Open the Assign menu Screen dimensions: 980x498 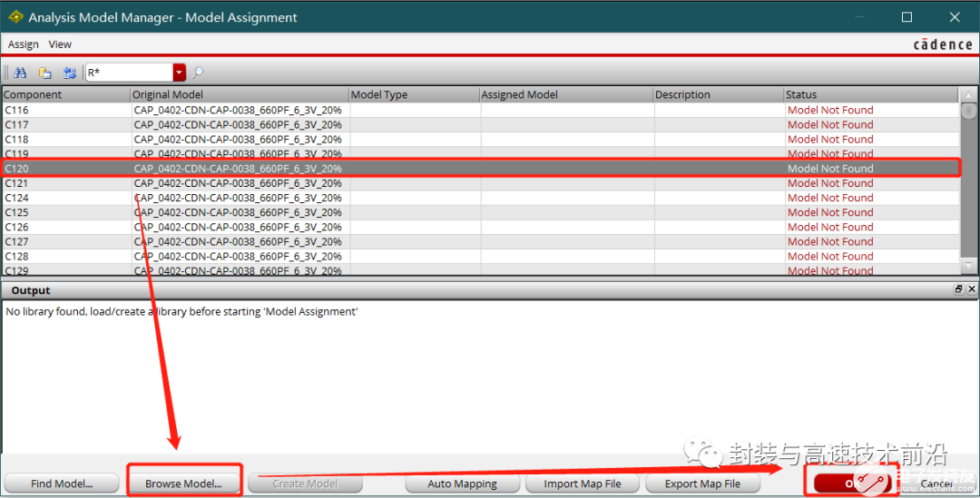point(23,44)
